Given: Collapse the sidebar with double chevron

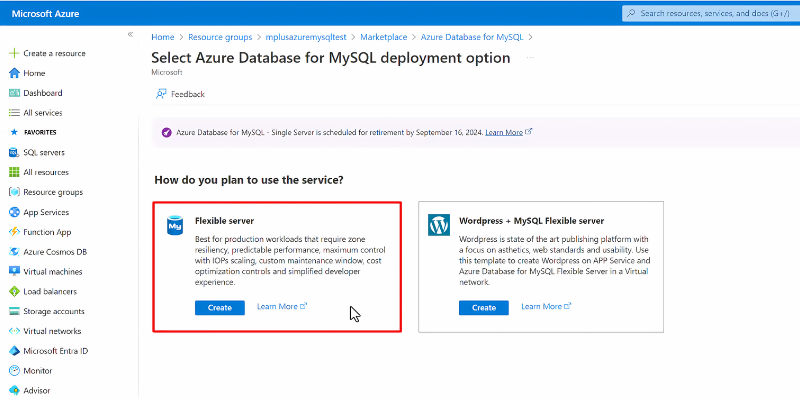Looking at the screenshot, I should [130, 34].
